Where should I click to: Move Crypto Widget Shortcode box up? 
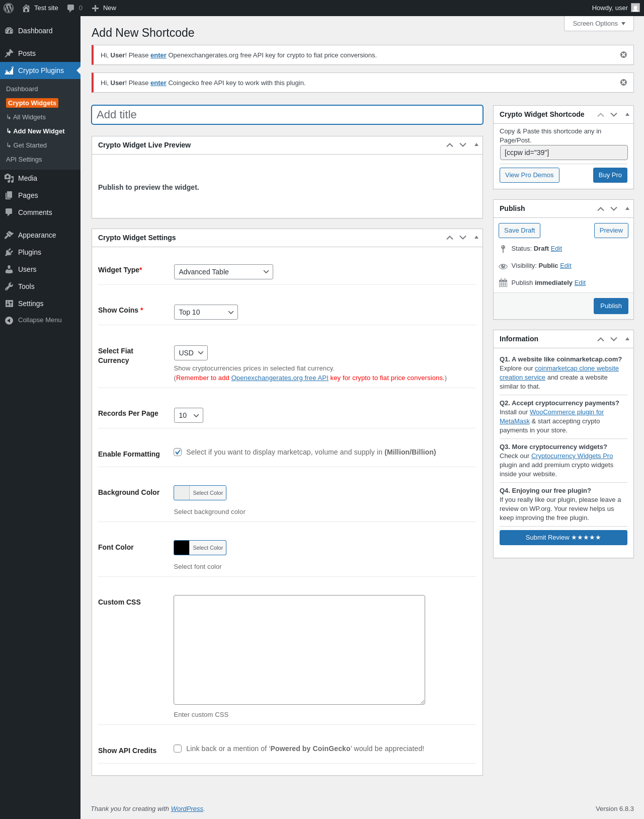[x=601, y=115]
